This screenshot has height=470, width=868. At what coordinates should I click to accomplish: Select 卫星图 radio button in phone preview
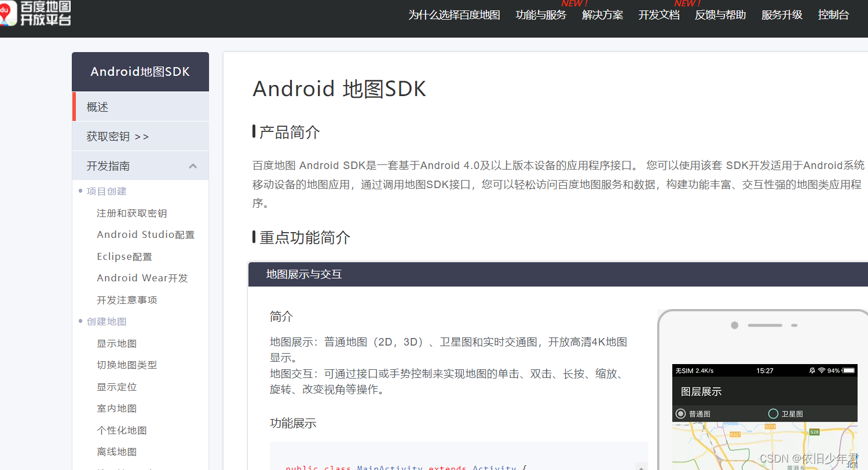(773, 414)
